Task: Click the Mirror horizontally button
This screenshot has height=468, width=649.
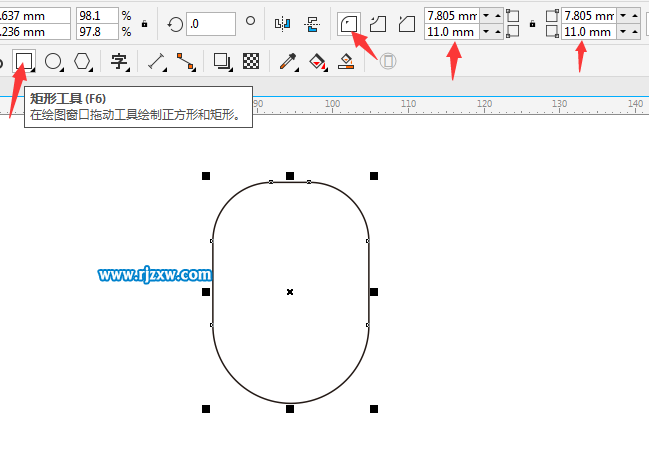Action: click(x=282, y=22)
